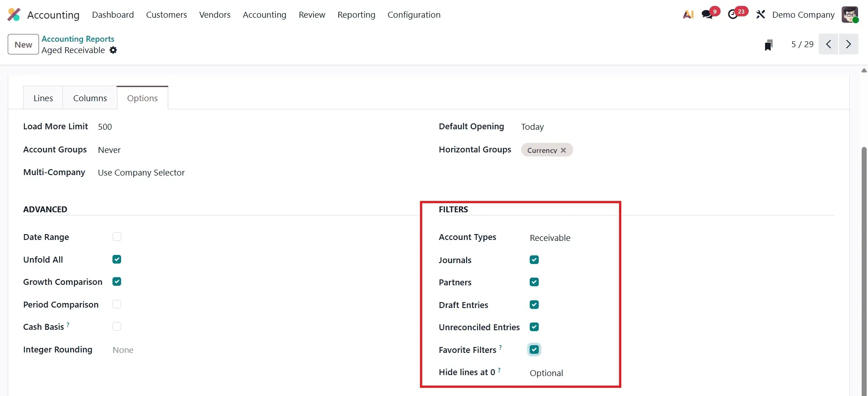This screenshot has width=868, height=396.
Task: Open the gear actions menu beside Aged Receivable
Action: tap(113, 50)
